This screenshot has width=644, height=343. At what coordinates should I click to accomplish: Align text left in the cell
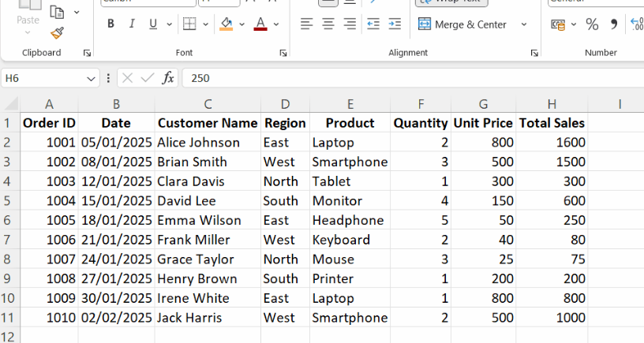pos(307,24)
